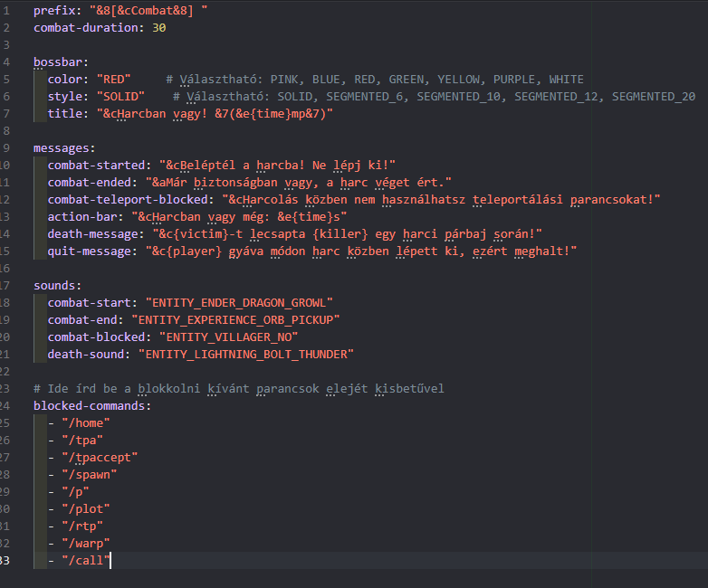Click the value 30 after combat-duration
This screenshot has width=708, height=588.
point(159,28)
